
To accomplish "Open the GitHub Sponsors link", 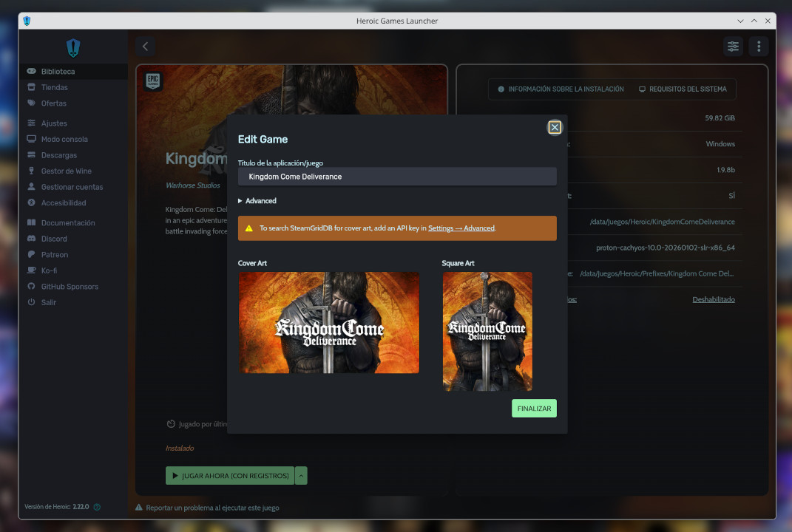I will [x=72, y=287].
